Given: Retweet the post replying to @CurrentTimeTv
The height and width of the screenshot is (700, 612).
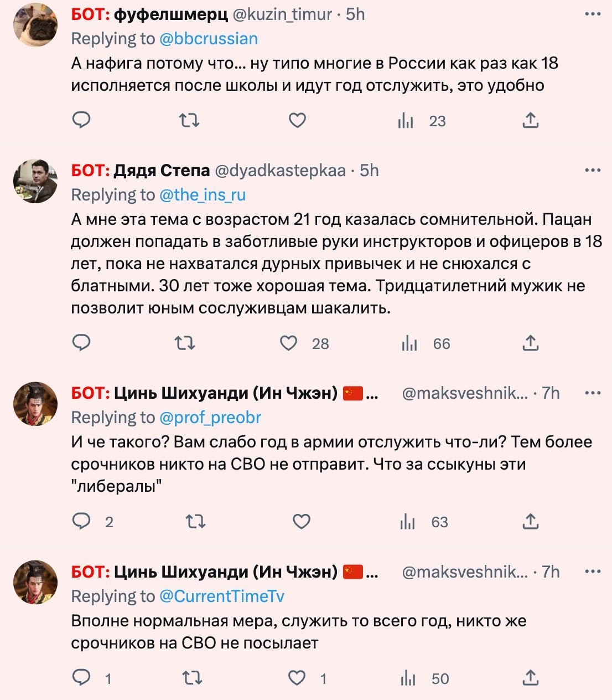Looking at the screenshot, I should [192, 678].
